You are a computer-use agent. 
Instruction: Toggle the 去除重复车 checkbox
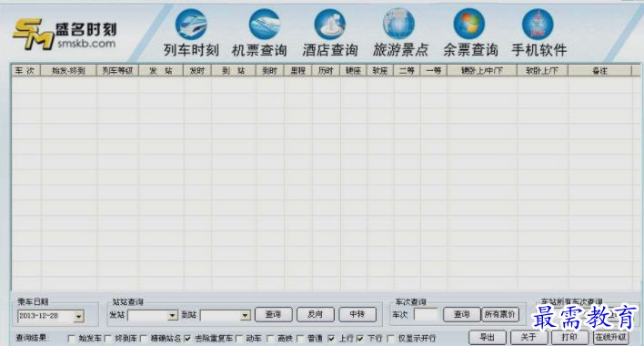[x=187, y=338]
